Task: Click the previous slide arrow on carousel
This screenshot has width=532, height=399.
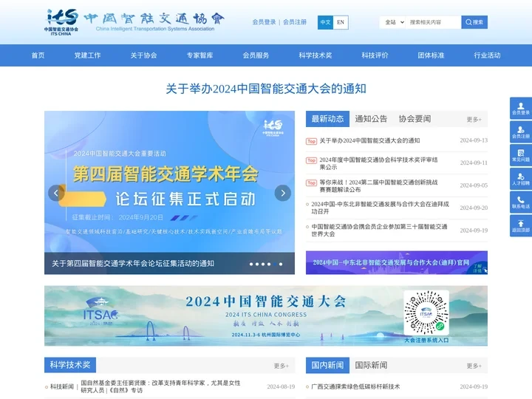Action: coord(56,193)
